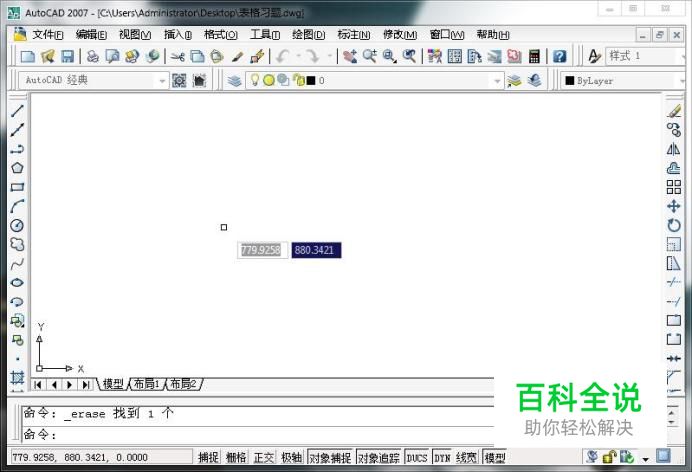
Task: Click the Cut scissors icon
Action: point(177,56)
